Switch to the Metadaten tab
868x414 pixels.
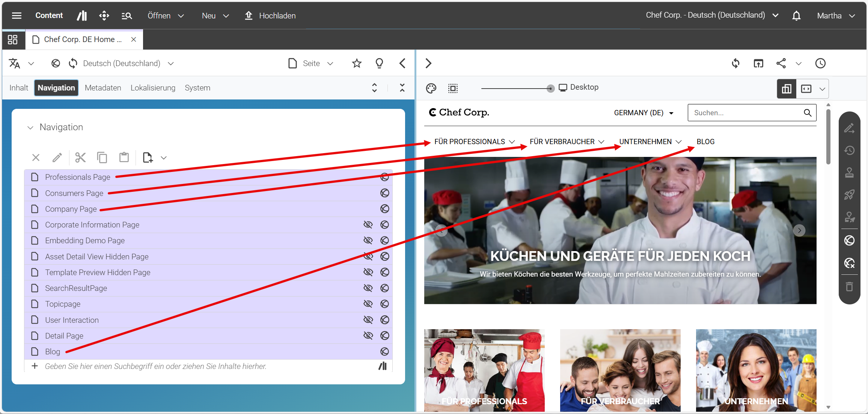click(x=103, y=88)
